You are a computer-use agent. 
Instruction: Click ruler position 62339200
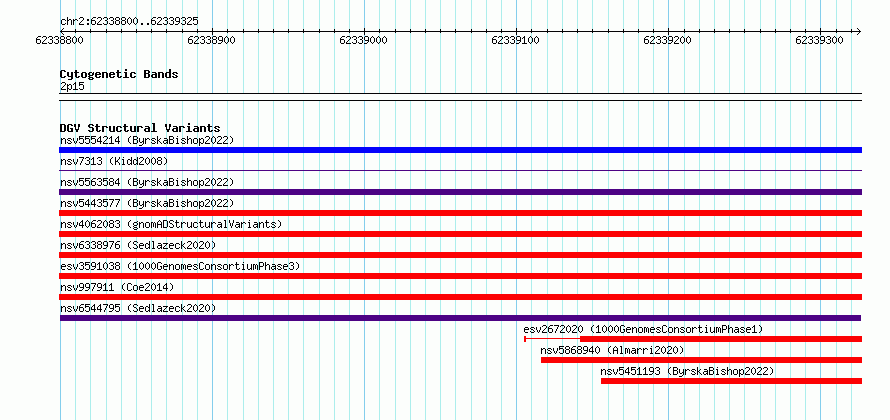[668, 40]
